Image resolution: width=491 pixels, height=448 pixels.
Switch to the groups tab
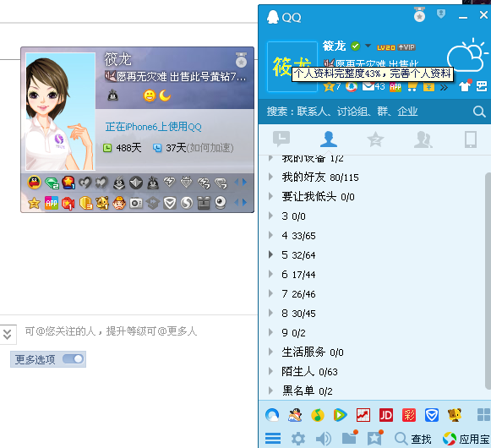[x=423, y=139]
